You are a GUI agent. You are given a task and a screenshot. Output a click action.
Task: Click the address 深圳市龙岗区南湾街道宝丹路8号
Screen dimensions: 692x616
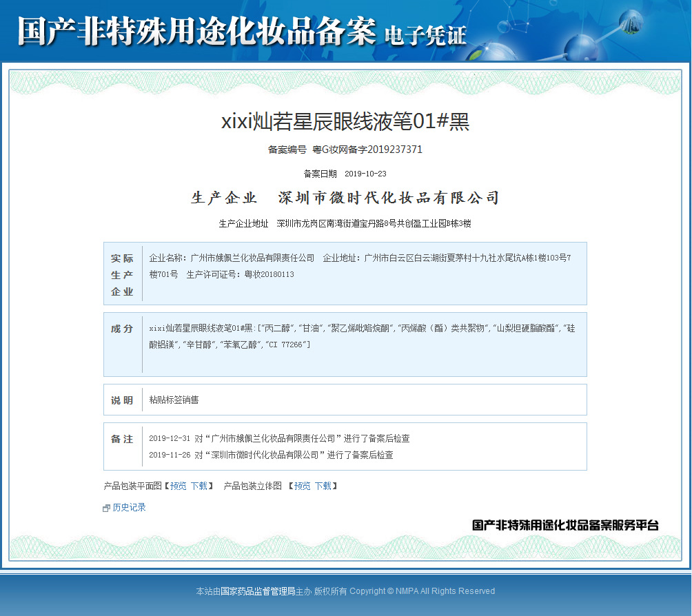pos(336,224)
